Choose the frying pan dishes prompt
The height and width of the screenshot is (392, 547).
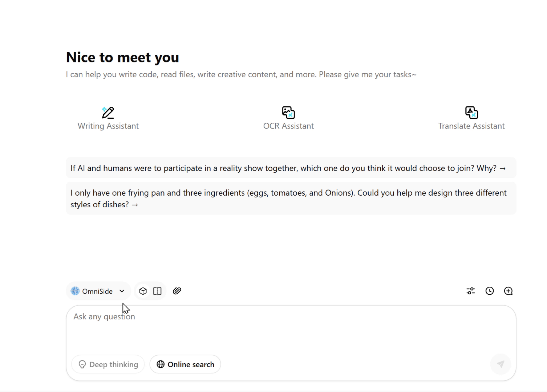tap(288, 199)
